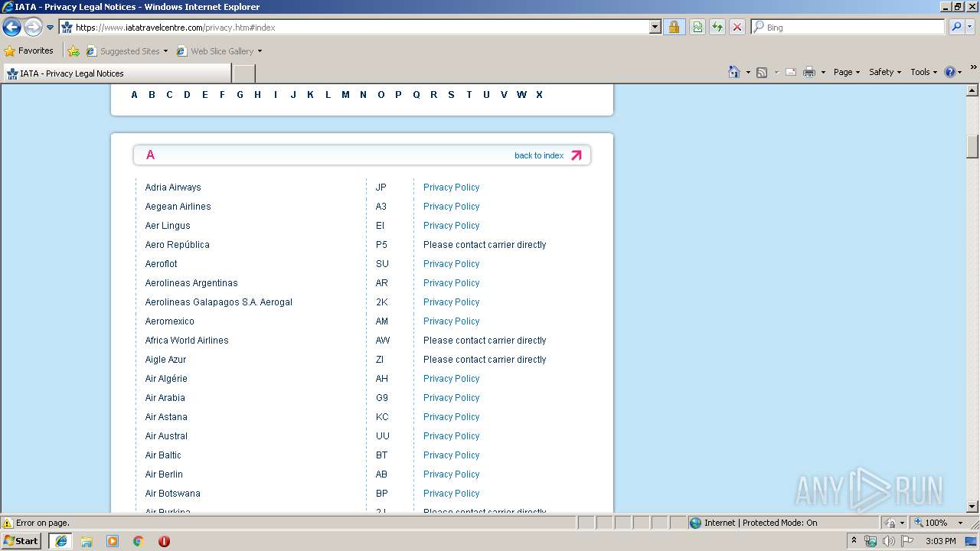The height and width of the screenshot is (551, 980).
Task: Open Air Arabia Privacy Policy link
Action: pos(451,398)
